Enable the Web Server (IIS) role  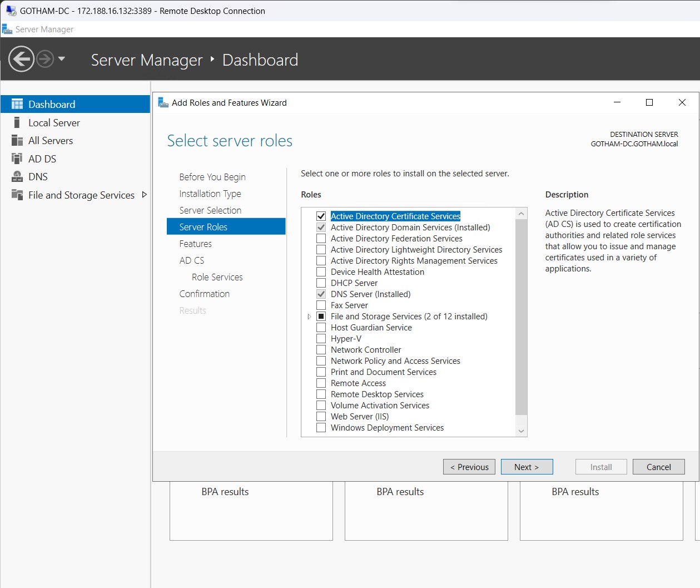pos(321,416)
